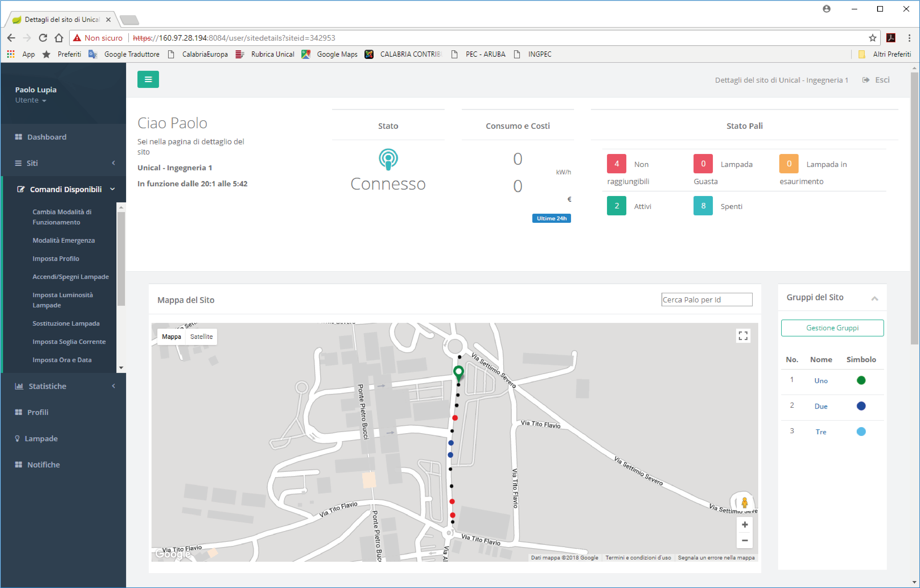920x588 pixels.
Task: Open the Altri Preferiti bookmarks folder
Action: pyautogui.click(x=885, y=54)
